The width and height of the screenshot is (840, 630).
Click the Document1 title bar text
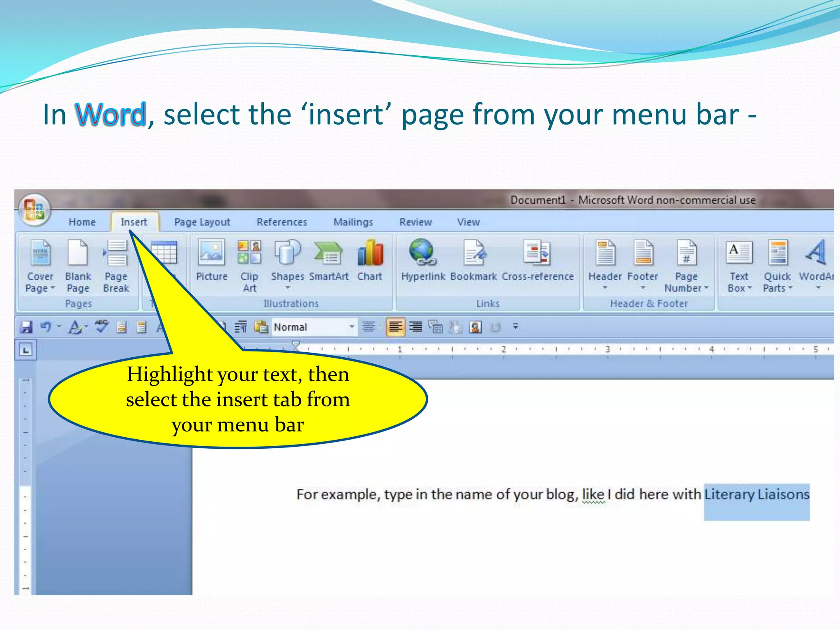point(632,200)
